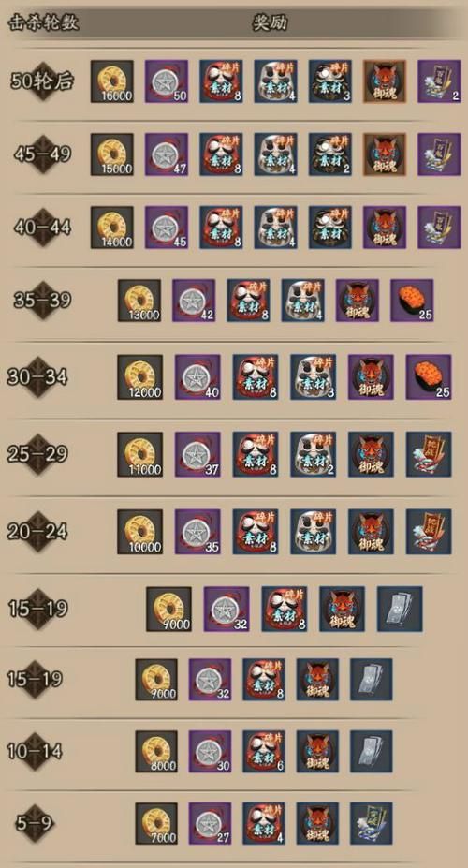Select the silver medal showing 27
The width and height of the screenshot is (468, 868).
tap(211, 824)
